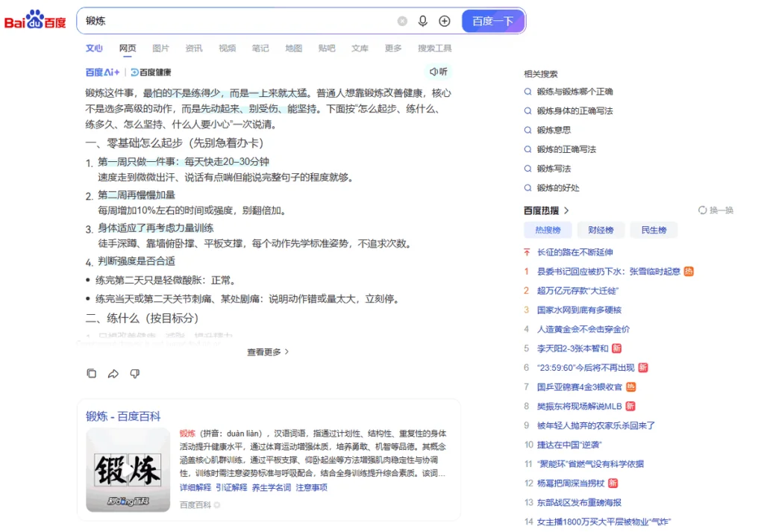Copy the AI answer

click(x=92, y=374)
